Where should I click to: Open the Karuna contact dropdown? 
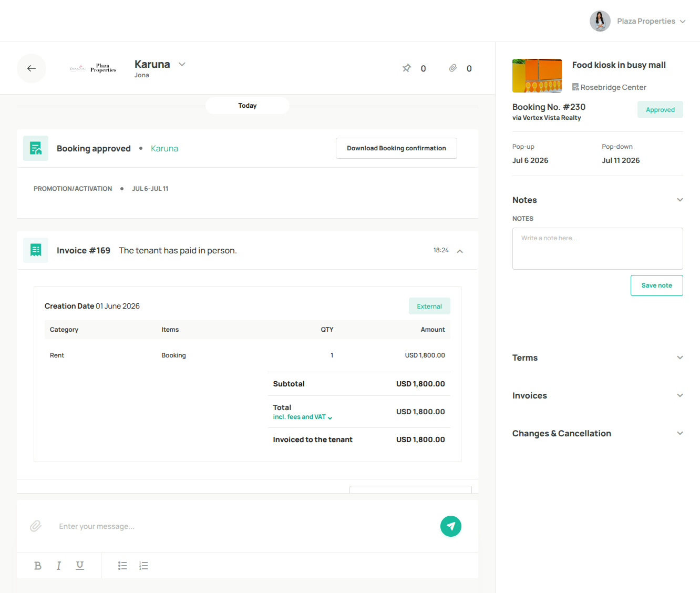(x=182, y=64)
